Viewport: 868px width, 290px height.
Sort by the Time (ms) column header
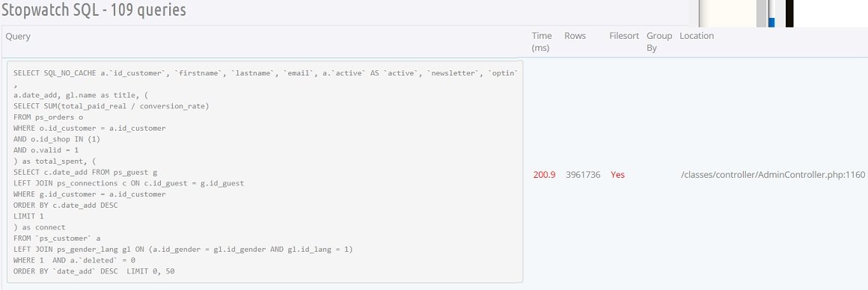pos(542,42)
